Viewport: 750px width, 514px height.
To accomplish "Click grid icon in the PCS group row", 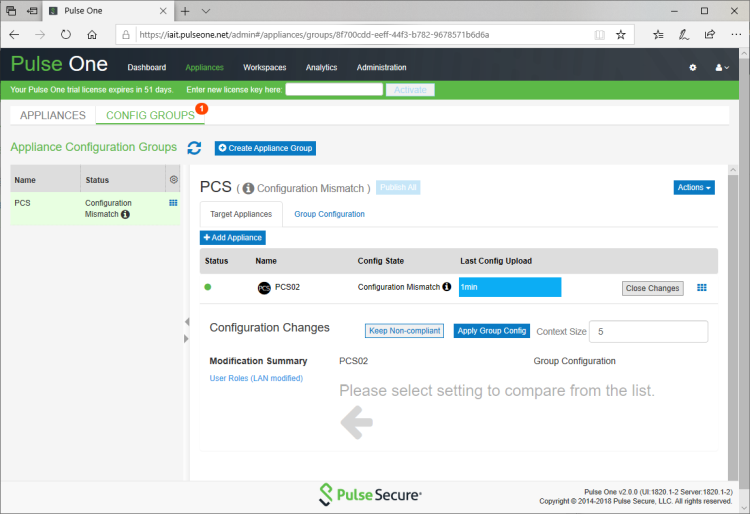I will [173, 202].
